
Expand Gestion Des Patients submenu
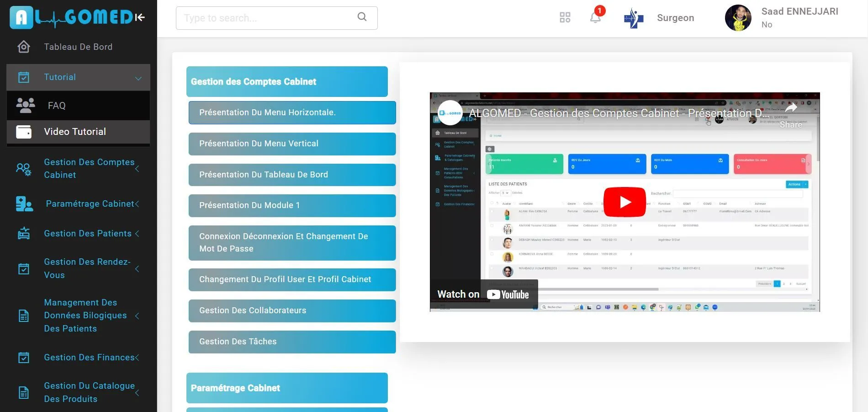point(137,234)
